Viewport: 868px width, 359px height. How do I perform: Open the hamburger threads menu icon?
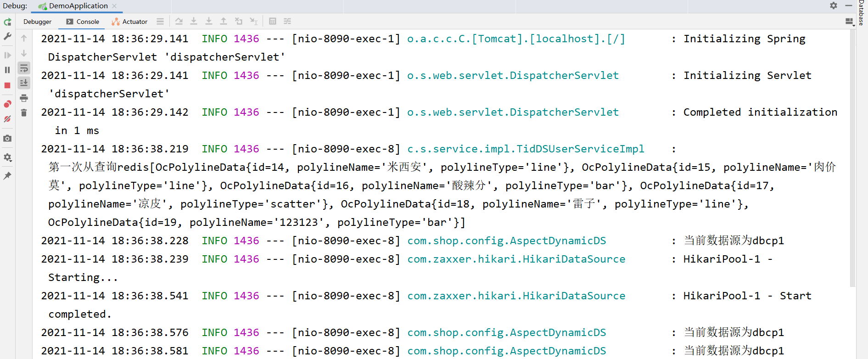(160, 21)
